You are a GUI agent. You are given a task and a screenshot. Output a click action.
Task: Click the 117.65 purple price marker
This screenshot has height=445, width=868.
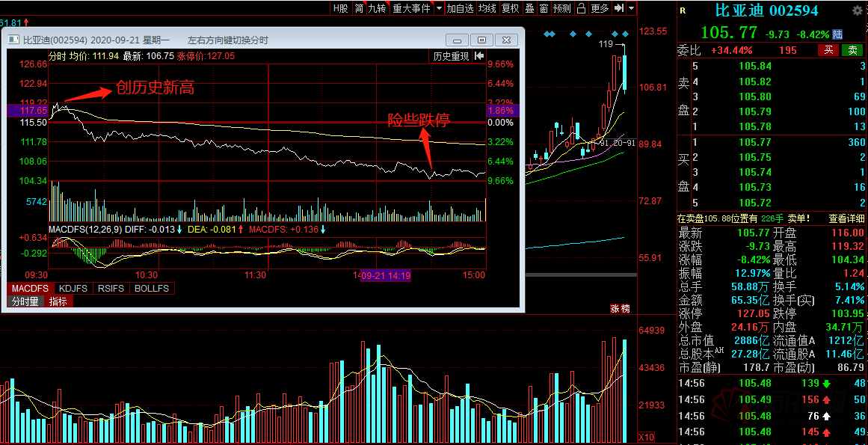click(x=28, y=111)
